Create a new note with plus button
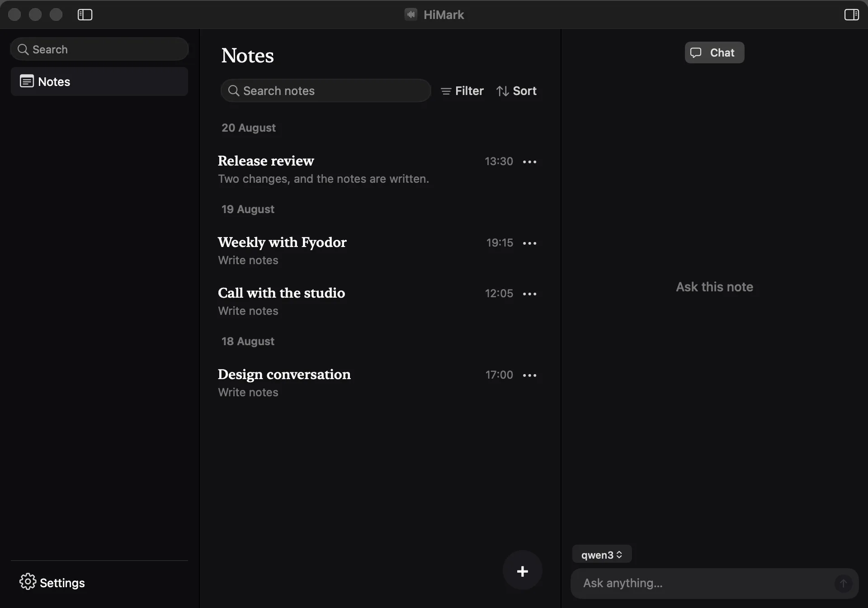Viewport: 868px width, 608px height. point(522,570)
